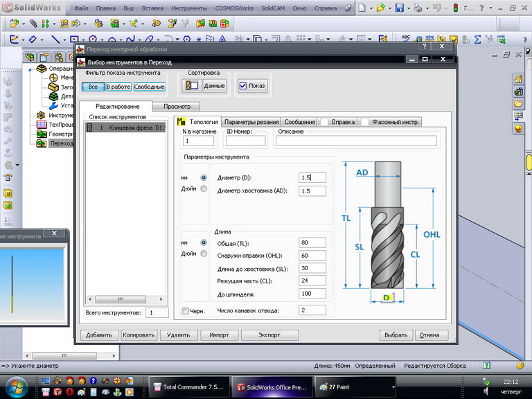Open the dropdown arrow next to save icon
The height and width of the screenshot is (399, 532).
click(x=410, y=8)
